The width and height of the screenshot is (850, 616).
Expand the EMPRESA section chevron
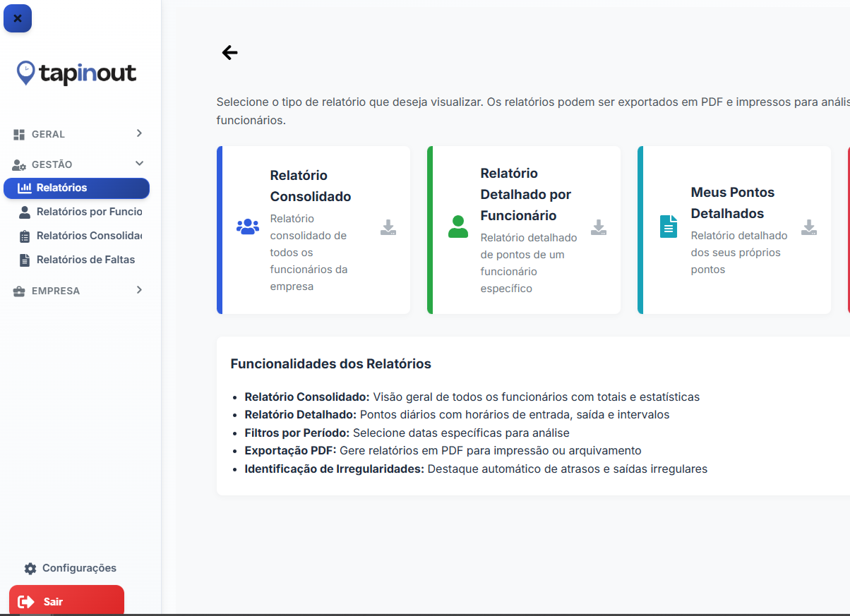coord(139,290)
